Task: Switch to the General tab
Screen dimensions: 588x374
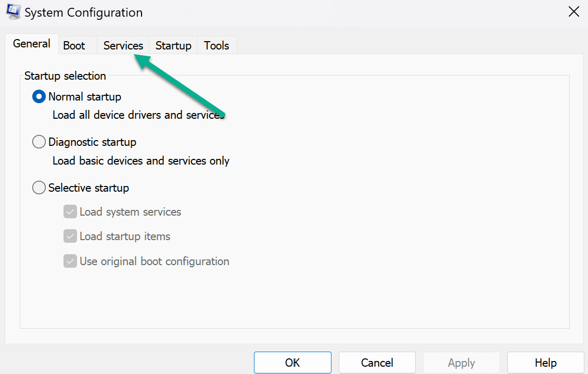Action: click(x=32, y=44)
